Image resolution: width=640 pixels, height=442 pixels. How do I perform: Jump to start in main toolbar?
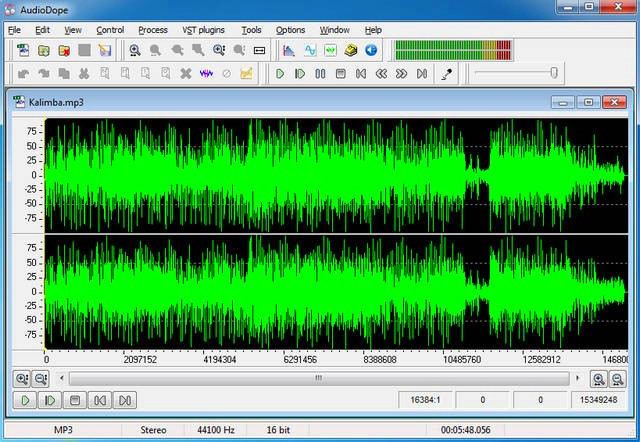(361, 74)
